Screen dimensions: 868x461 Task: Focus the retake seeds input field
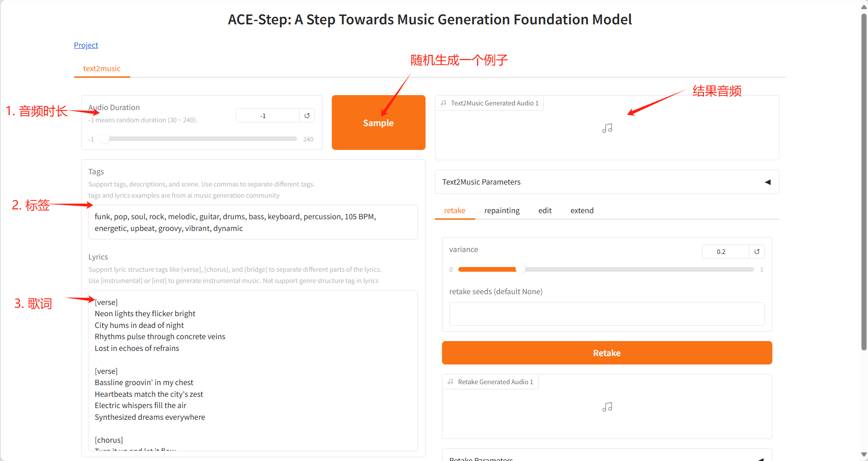606,314
